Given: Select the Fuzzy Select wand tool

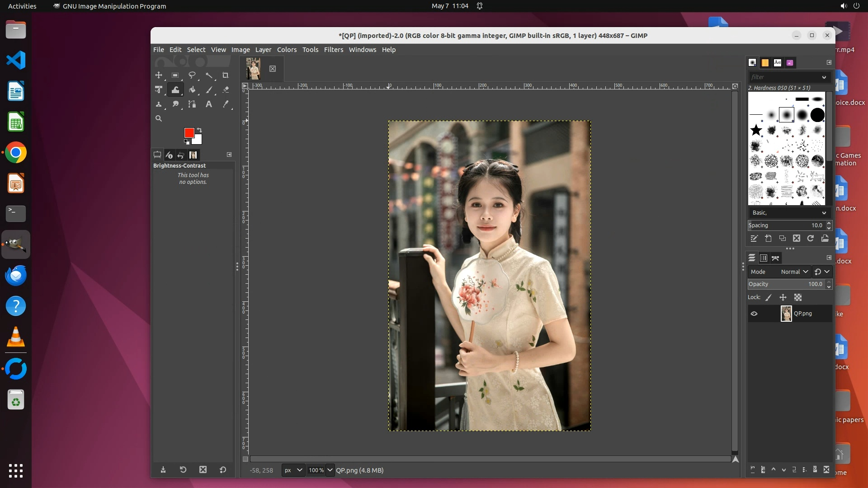Looking at the screenshot, I should pos(209,75).
